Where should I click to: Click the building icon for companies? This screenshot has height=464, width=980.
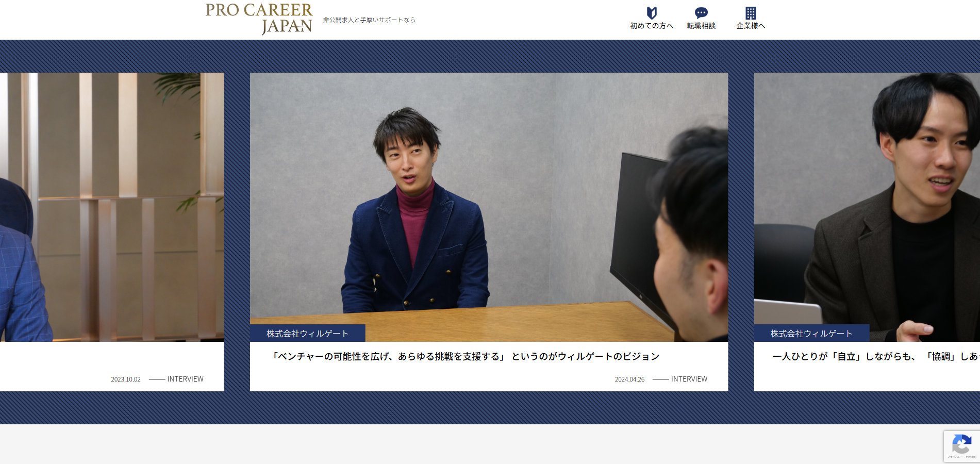click(751, 12)
